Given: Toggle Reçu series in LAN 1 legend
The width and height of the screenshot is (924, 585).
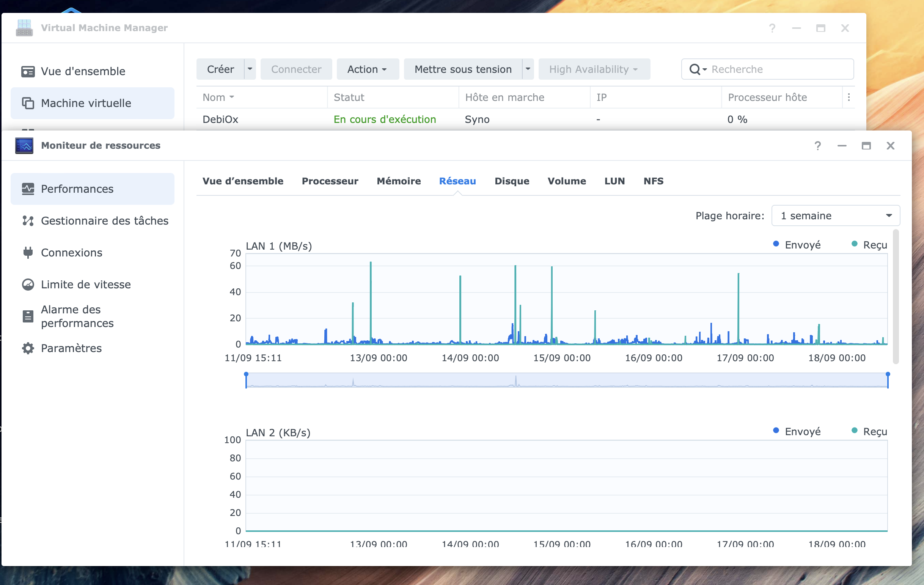Looking at the screenshot, I should (869, 245).
